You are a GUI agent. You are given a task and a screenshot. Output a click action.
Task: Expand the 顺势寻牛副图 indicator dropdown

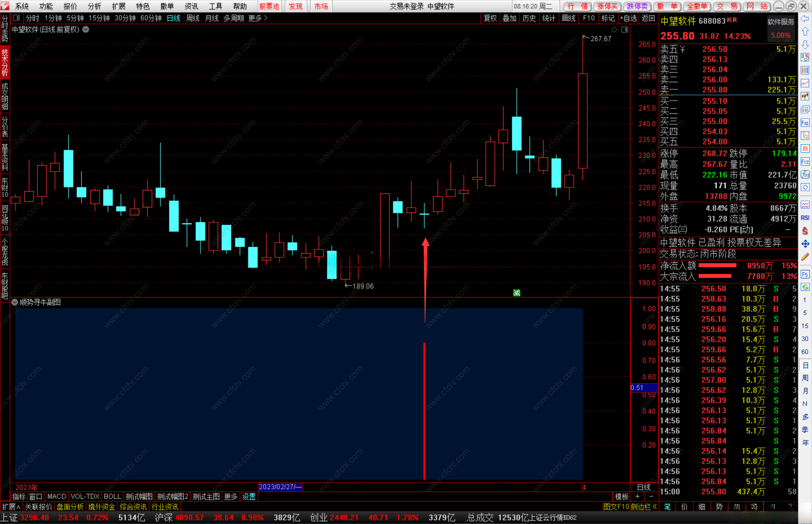click(15, 302)
